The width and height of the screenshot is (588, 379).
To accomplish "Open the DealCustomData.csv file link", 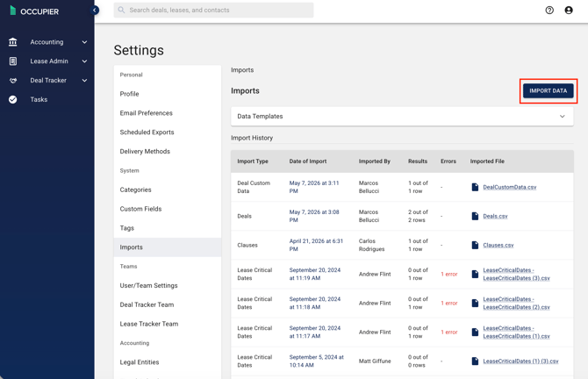I will pos(510,187).
